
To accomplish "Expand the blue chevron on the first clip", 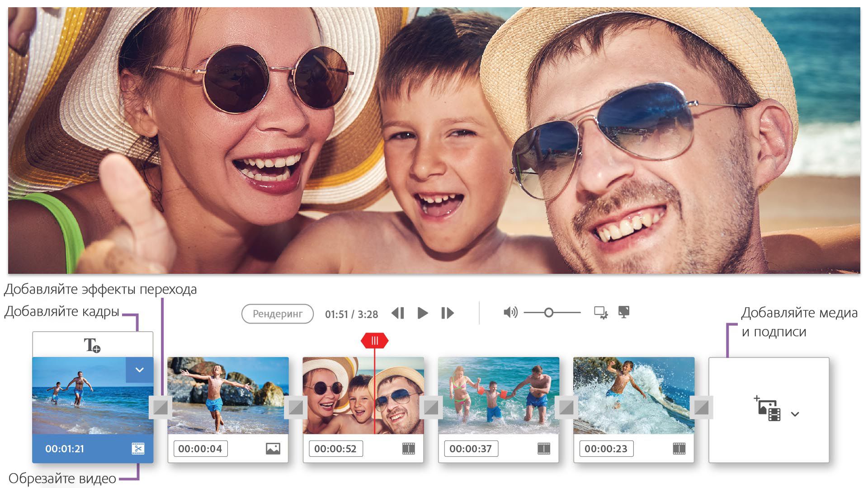I will (139, 370).
